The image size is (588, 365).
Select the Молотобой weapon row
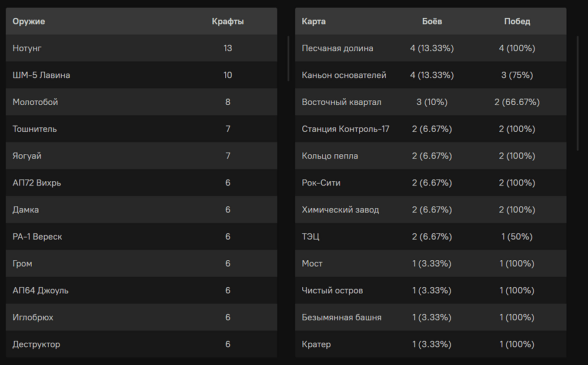(x=141, y=102)
